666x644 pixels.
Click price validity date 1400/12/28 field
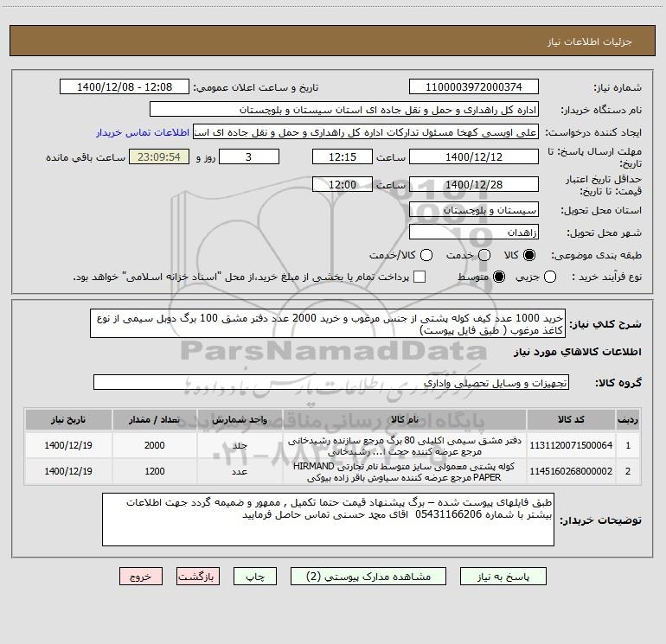(x=474, y=184)
